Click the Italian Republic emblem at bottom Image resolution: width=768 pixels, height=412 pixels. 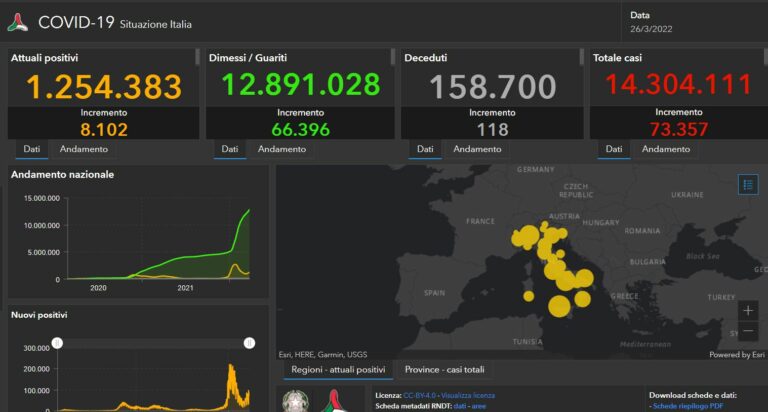click(x=295, y=400)
